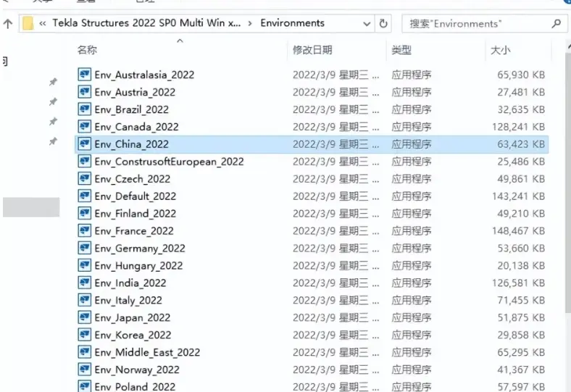Click the Env_Australasia_2022 application icon
The width and height of the screenshot is (571, 392).
coord(85,75)
